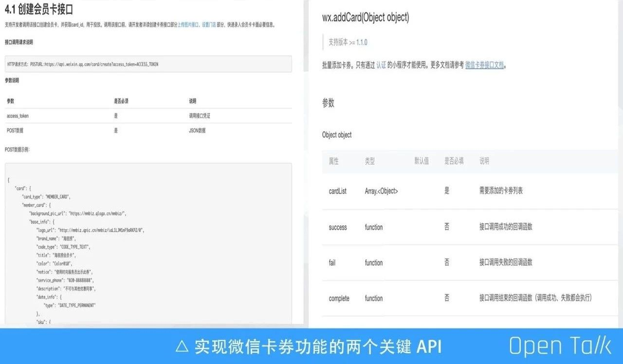Open the 上传图片接口 link
Screen dimensions: 623x364
189,24
